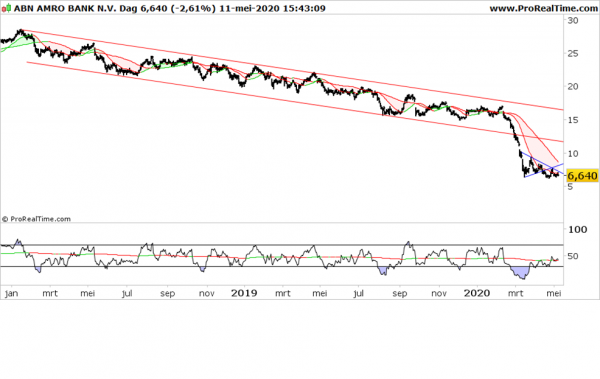
Task: Click the nov label just before 2019
Action: pos(207,294)
